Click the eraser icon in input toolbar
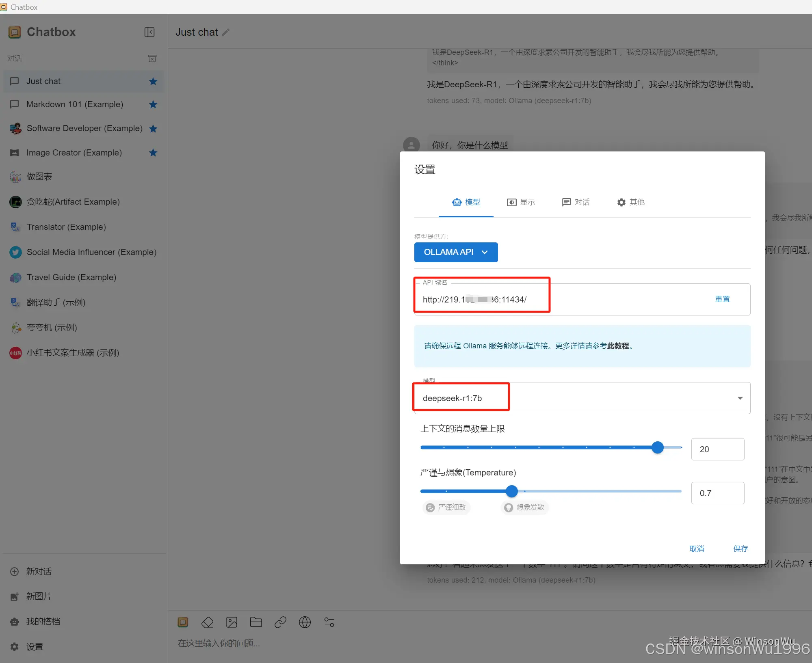 pyautogui.click(x=207, y=622)
